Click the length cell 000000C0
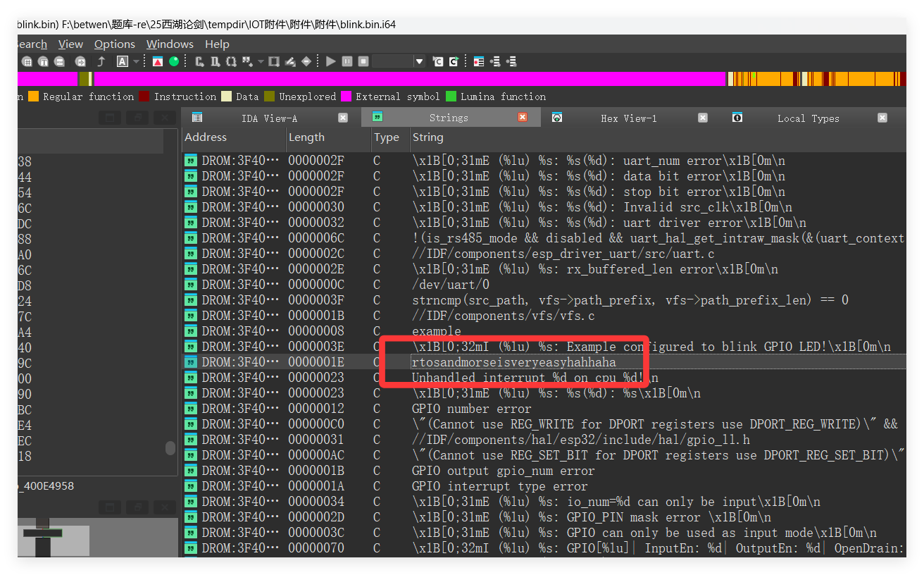The image size is (924, 575). (x=316, y=424)
